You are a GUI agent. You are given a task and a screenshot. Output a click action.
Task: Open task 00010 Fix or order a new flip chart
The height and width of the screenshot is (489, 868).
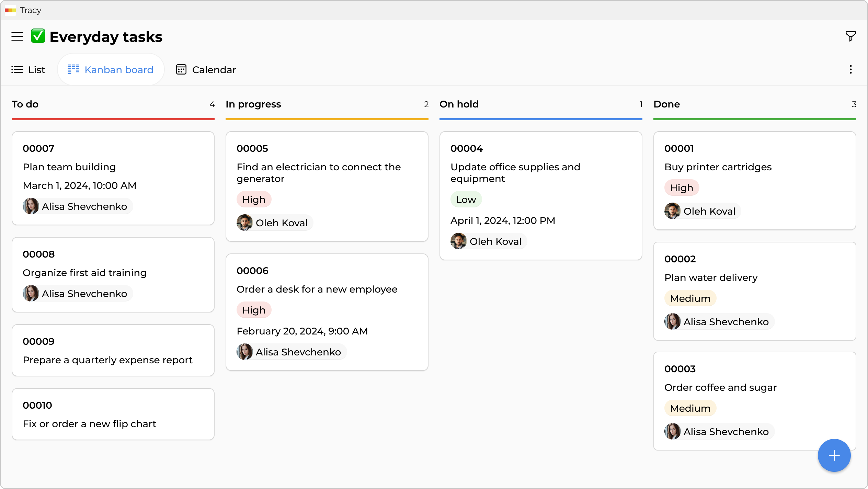[113, 414]
